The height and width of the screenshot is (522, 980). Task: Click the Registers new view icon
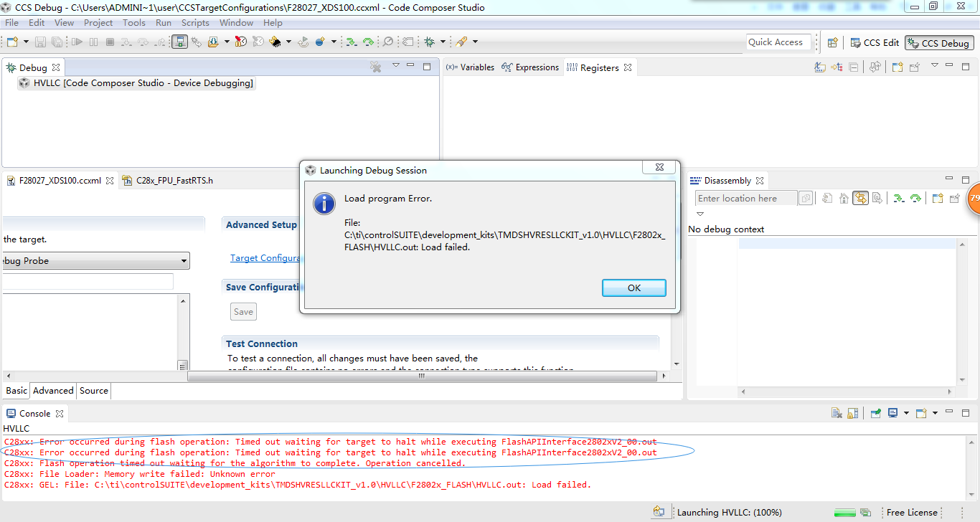click(x=897, y=67)
